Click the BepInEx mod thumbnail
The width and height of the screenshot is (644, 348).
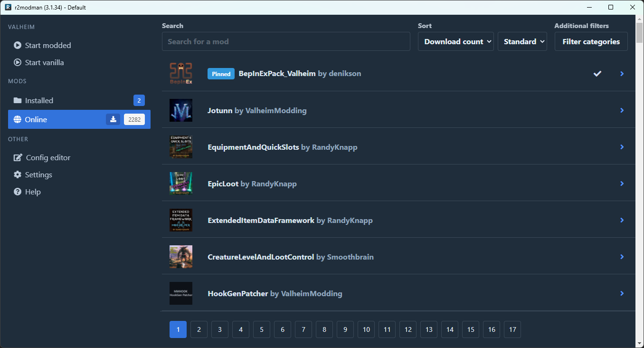pos(181,74)
